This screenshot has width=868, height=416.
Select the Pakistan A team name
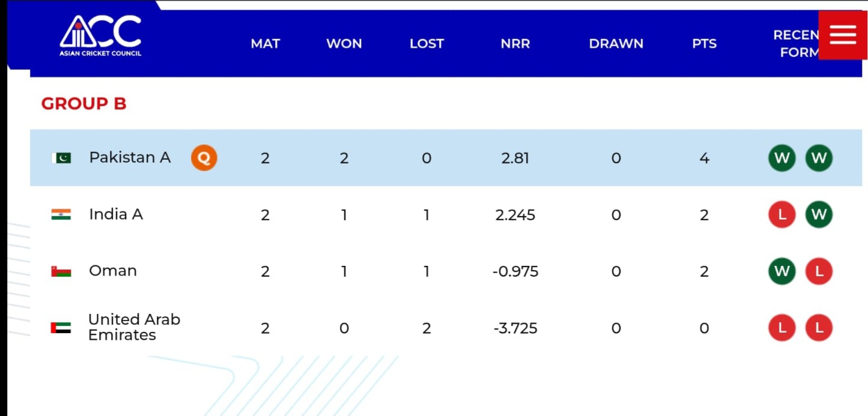(130, 157)
